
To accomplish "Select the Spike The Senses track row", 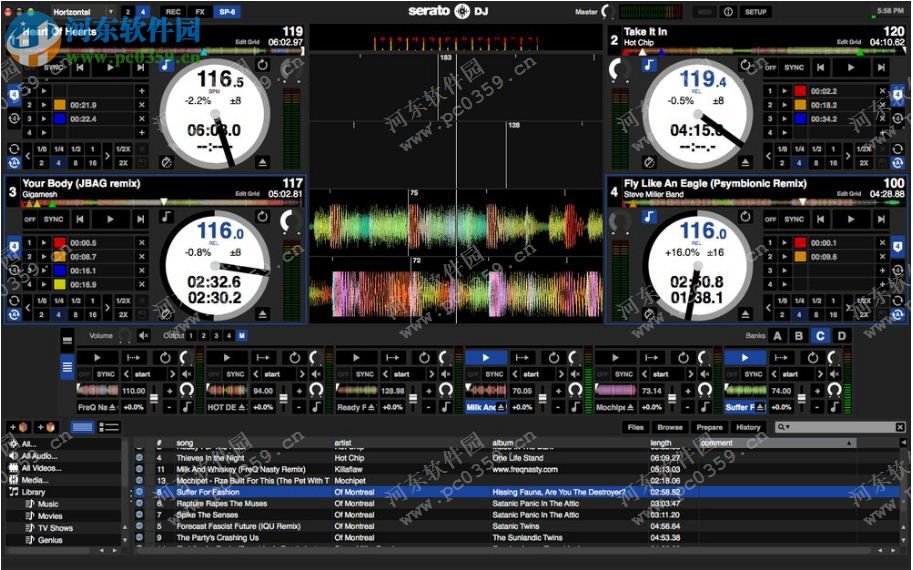I will 516,515.
